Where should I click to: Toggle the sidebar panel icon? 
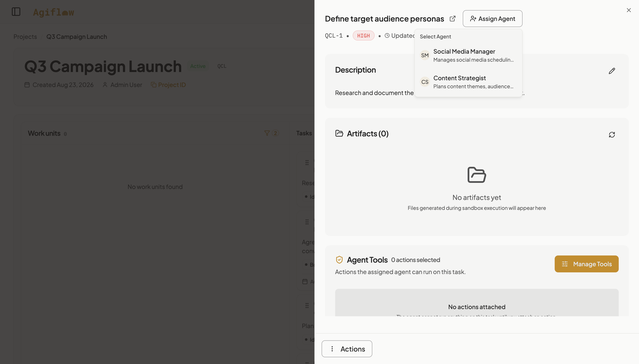[x=16, y=12]
